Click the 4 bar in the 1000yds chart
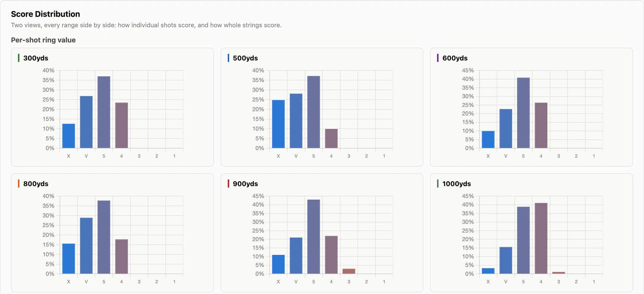Image resolution: width=644 pixels, height=294 pixels. (x=541, y=238)
